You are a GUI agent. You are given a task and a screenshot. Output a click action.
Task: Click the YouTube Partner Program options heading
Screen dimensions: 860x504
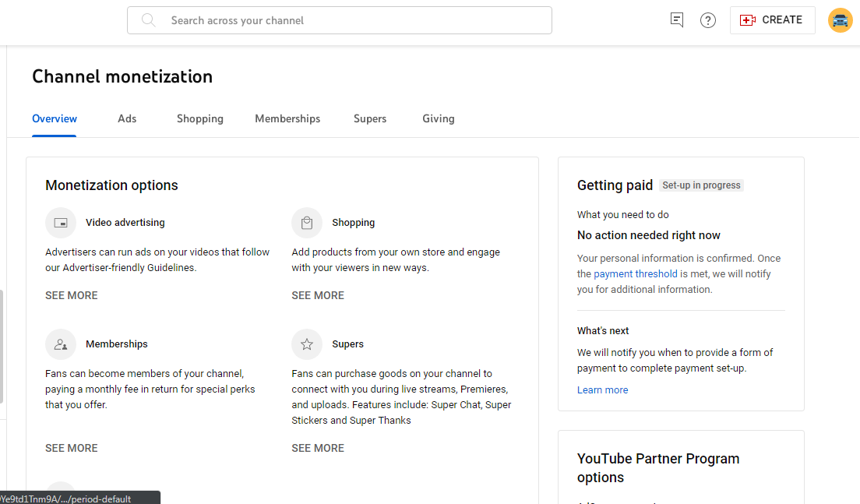click(x=658, y=468)
